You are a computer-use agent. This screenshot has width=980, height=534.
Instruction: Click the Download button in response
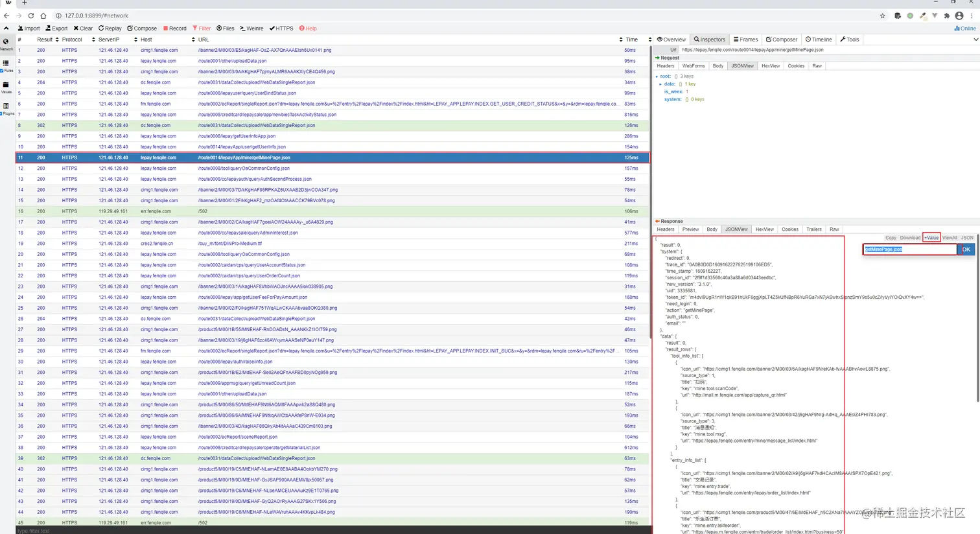click(x=910, y=238)
